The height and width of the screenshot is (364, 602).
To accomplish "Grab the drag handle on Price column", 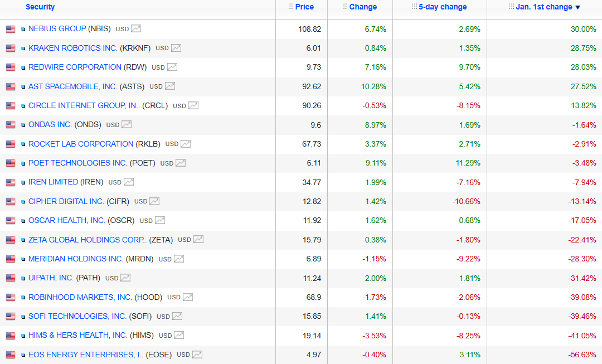I will [x=290, y=6].
